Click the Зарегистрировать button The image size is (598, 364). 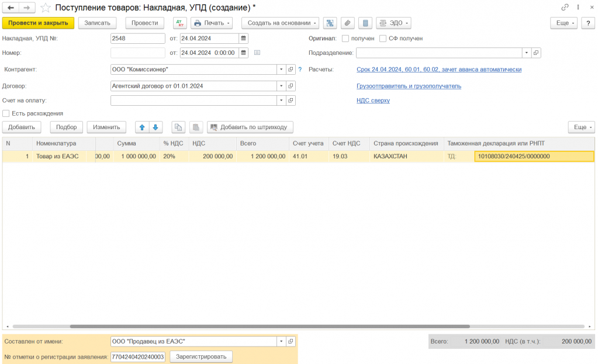[x=201, y=357]
